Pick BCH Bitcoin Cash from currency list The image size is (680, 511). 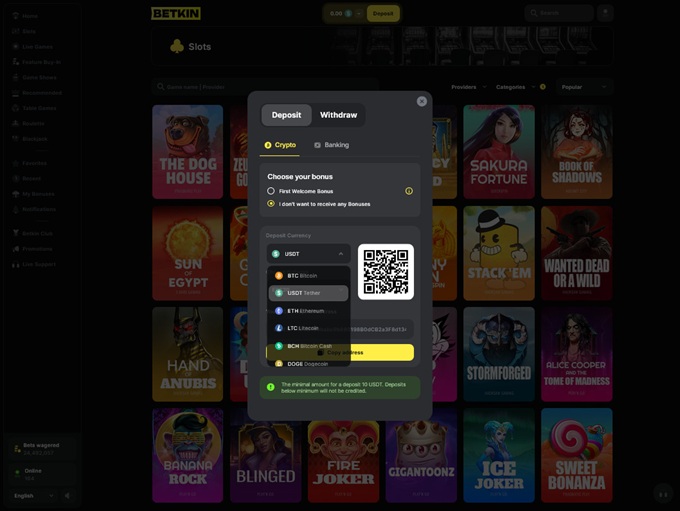pos(308,346)
